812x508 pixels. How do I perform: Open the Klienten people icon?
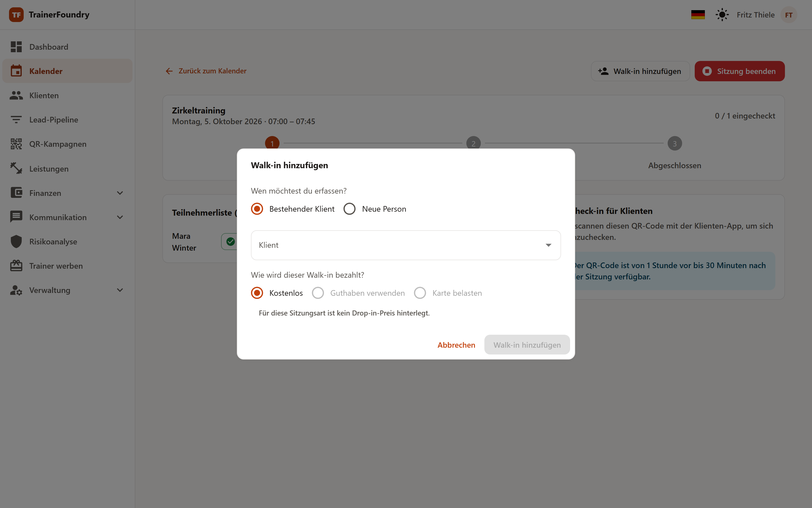(16, 95)
